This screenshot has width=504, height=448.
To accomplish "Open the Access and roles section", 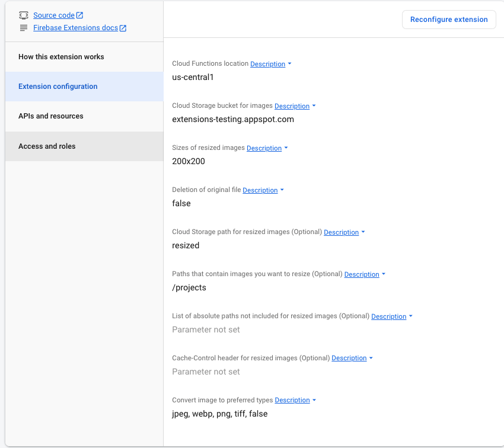I will (x=46, y=146).
